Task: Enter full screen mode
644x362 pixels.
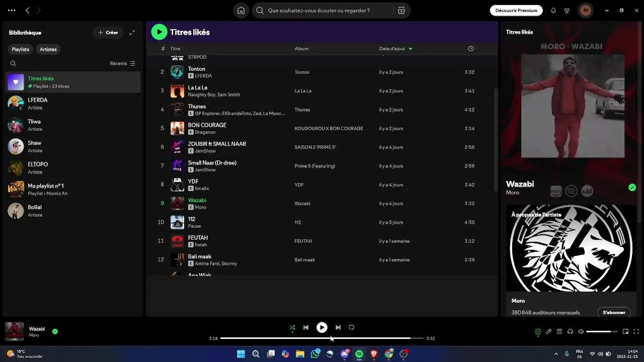Action: coord(636,331)
